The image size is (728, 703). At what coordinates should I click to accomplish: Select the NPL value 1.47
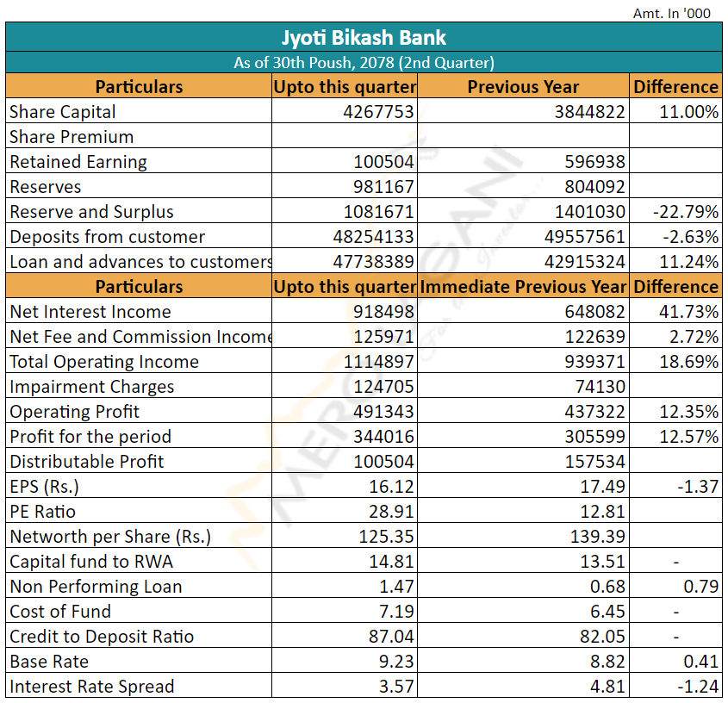(396, 588)
